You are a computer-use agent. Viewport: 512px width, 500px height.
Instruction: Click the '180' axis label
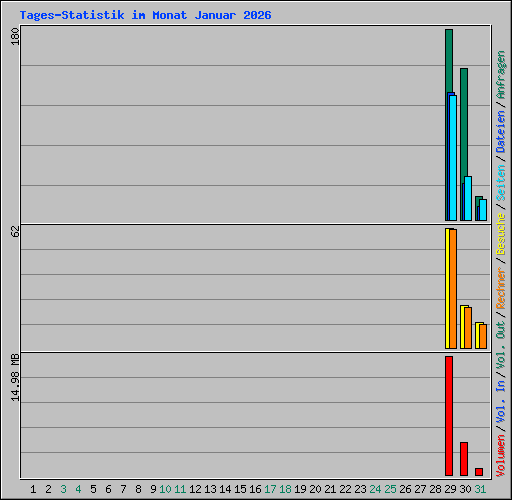(15, 37)
